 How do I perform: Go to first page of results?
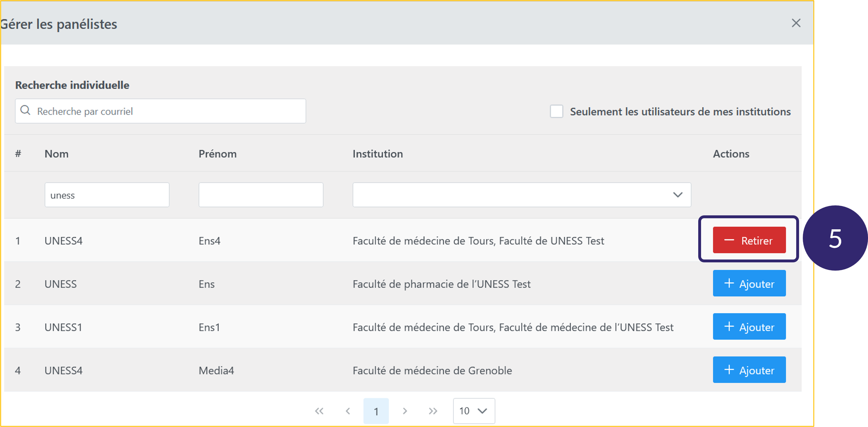[319, 411]
